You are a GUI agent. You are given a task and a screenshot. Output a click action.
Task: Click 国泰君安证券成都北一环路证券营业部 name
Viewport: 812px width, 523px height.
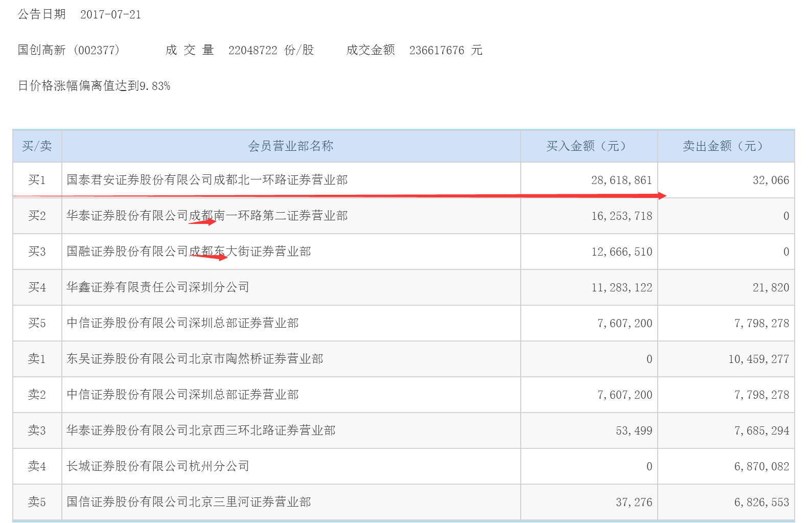point(207,180)
